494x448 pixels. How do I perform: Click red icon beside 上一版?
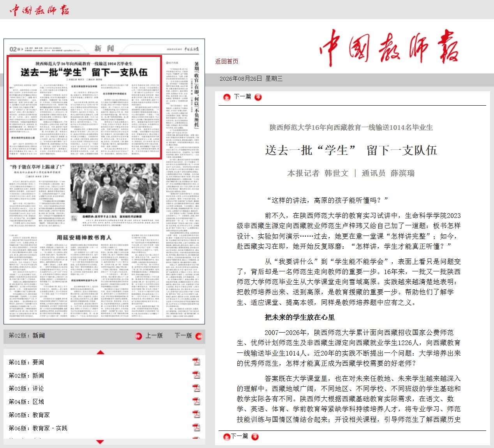pyautogui.click(x=138, y=336)
